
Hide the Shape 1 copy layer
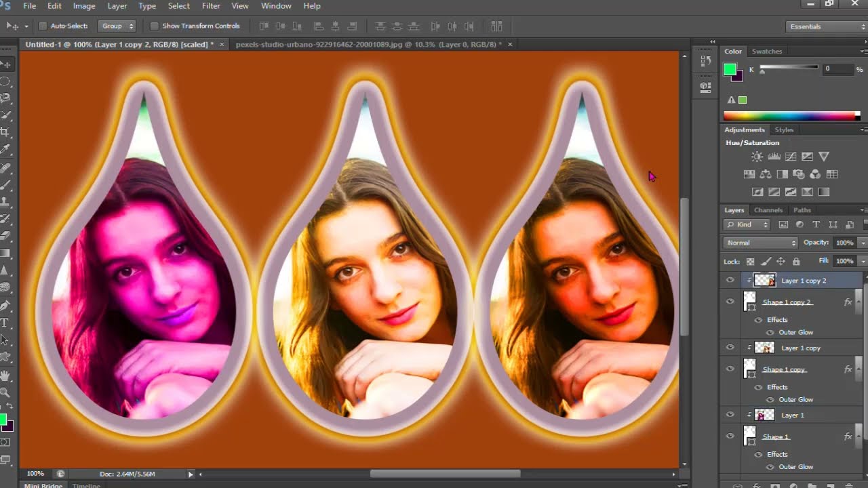click(x=730, y=369)
